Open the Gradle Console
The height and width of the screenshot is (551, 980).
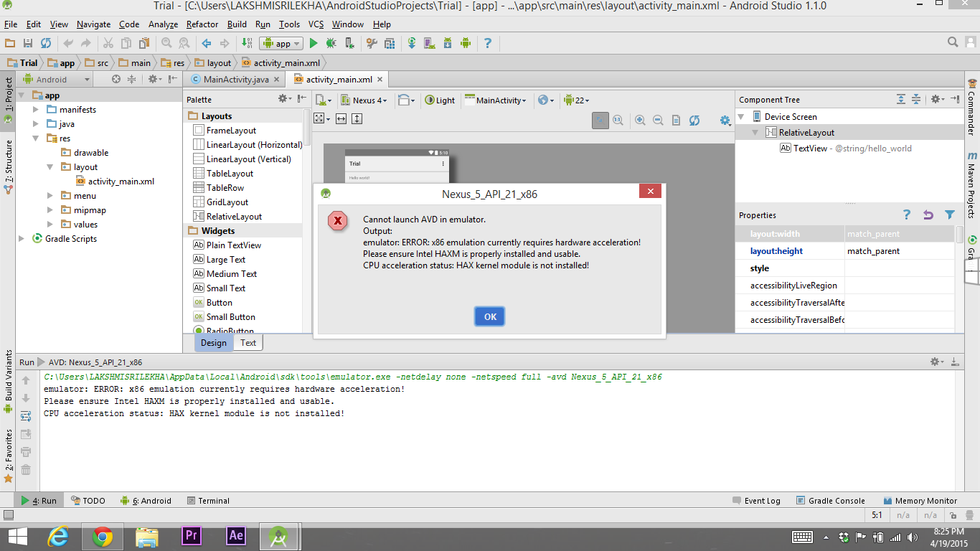(830, 501)
